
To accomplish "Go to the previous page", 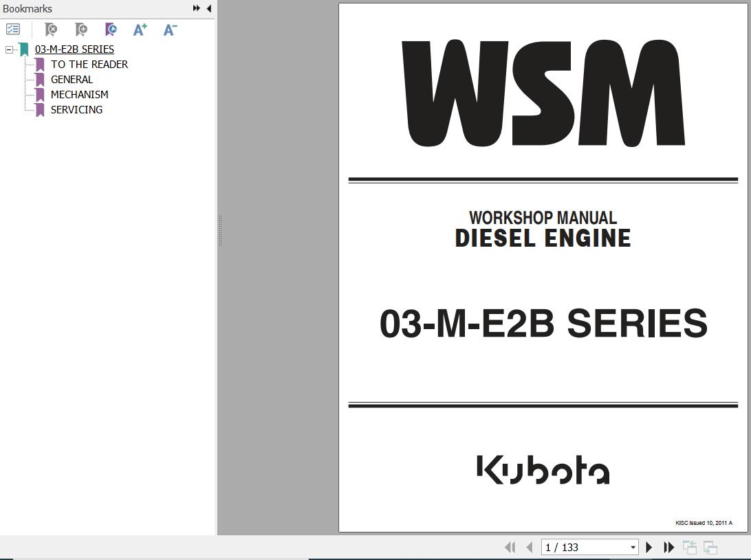I will [530, 547].
